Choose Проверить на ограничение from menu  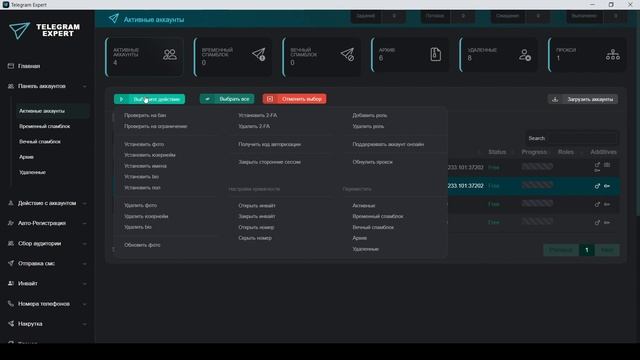pyautogui.click(x=156, y=127)
